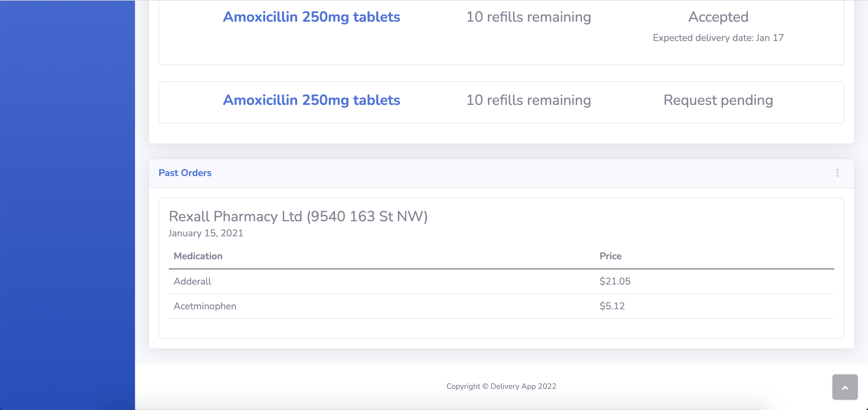Select the Adderall medication row
Image resolution: width=868 pixels, height=410 pixels.
[x=192, y=281]
